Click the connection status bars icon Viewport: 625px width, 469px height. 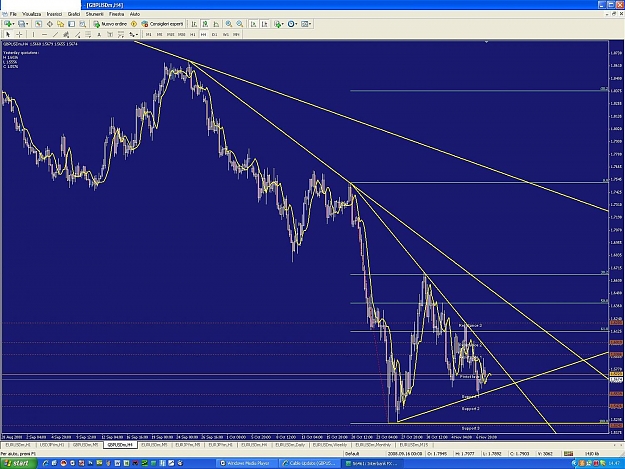coord(568,453)
